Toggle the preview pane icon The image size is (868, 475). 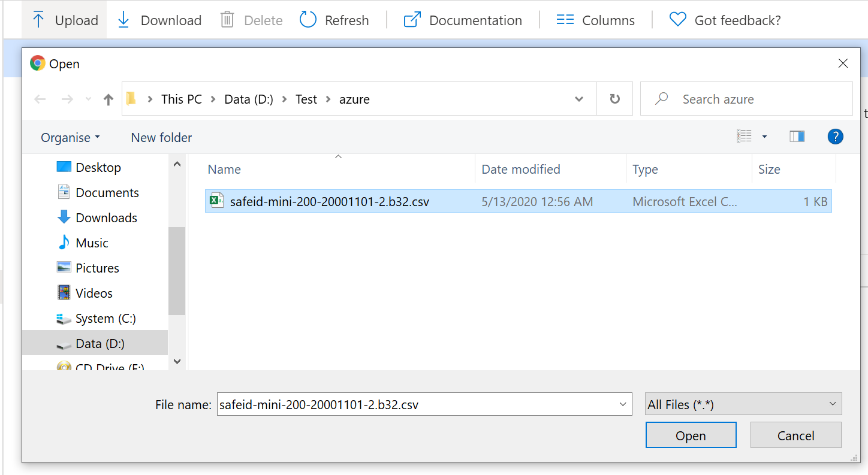pos(797,137)
